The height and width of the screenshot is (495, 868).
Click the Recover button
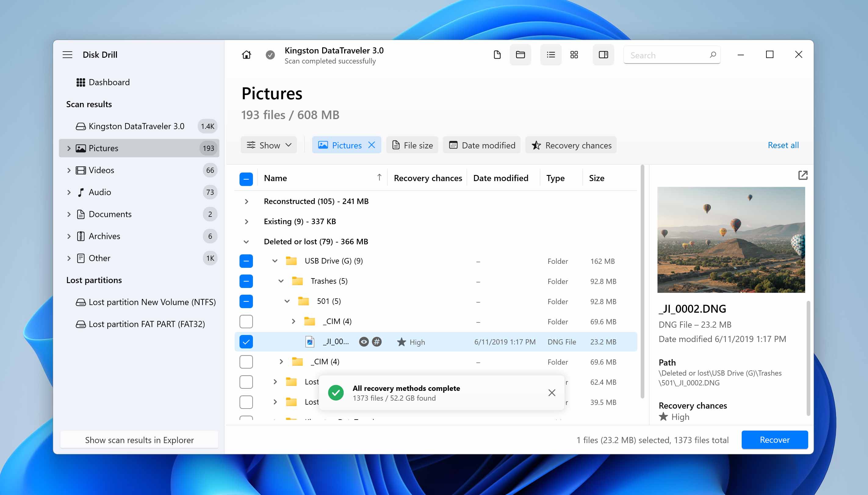775,440
